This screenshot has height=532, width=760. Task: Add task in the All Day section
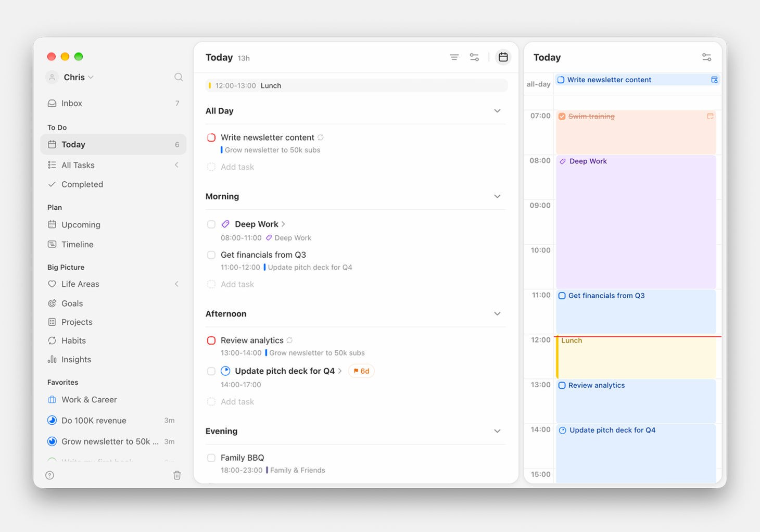pos(237,167)
